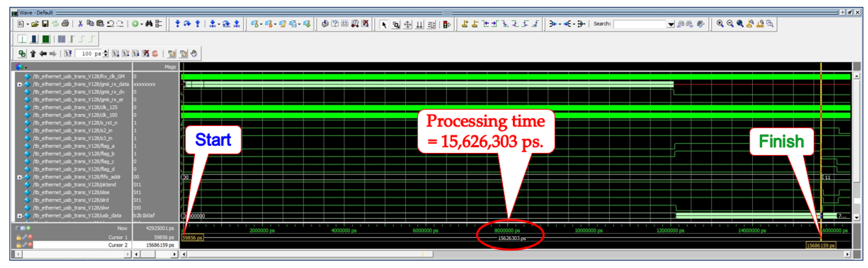The width and height of the screenshot is (868, 268).
Task: Click the Cut scissors icon
Action: click(x=80, y=24)
